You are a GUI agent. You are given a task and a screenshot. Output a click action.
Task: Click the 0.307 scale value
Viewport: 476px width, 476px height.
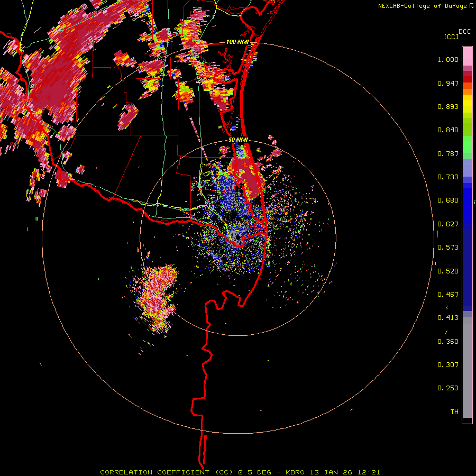point(448,365)
